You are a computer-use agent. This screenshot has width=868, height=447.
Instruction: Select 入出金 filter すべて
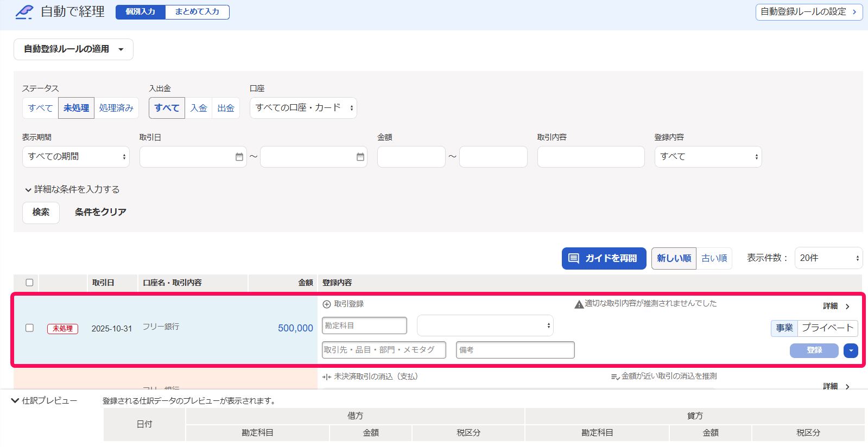tap(167, 108)
